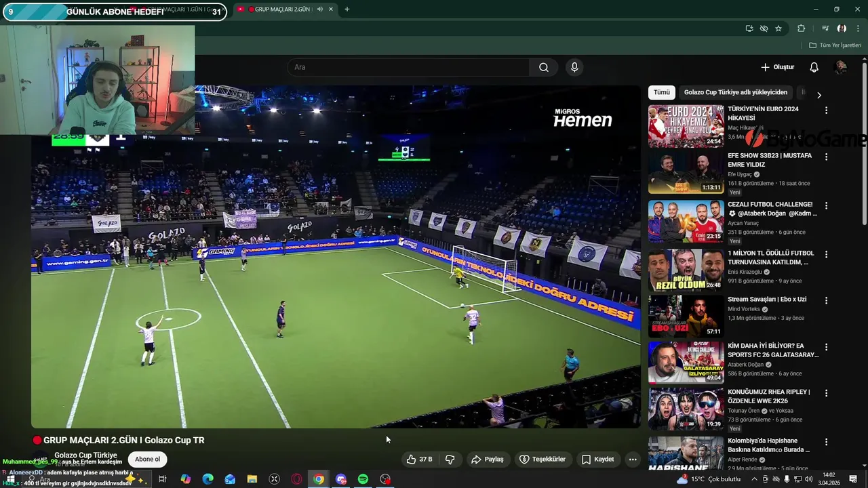The image size is (868, 488).
Task: Open Spotify from the taskbar
Action: pyautogui.click(x=363, y=479)
